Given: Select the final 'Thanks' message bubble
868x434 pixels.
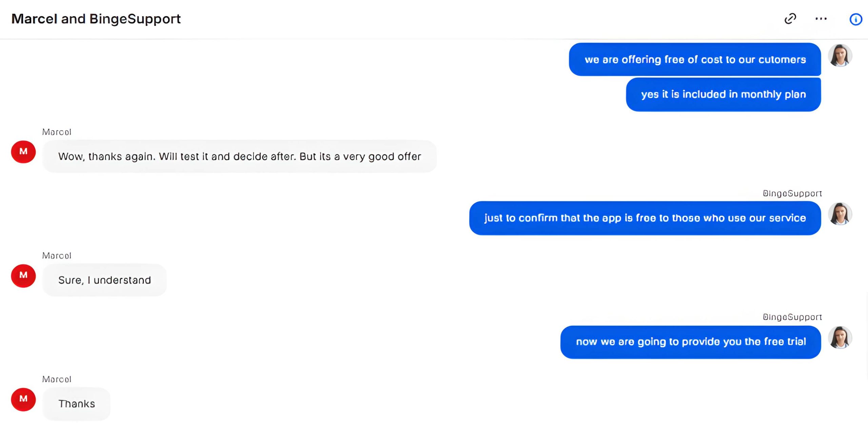Looking at the screenshot, I should (x=77, y=404).
